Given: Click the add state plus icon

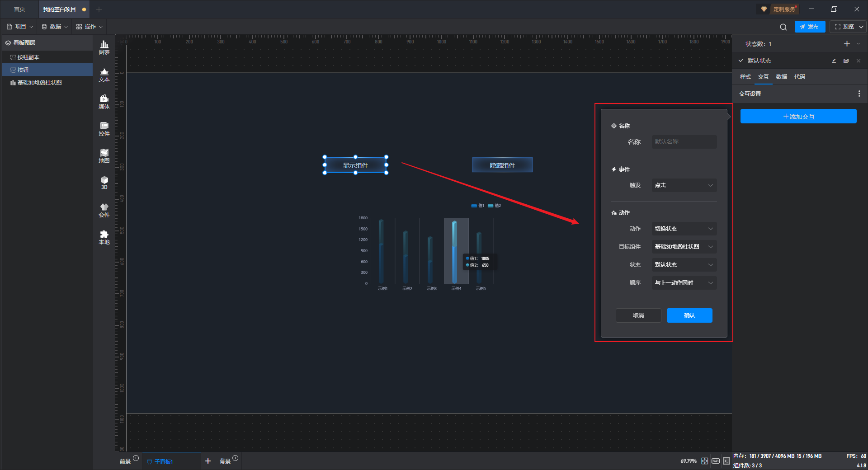Looking at the screenshot, I should [x=847, y=44].
